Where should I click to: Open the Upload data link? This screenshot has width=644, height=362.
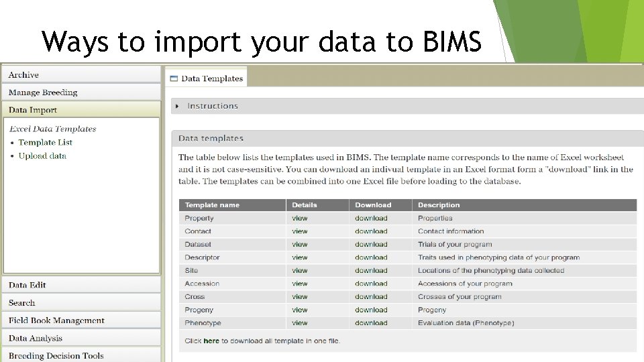(x=42, y=156)
